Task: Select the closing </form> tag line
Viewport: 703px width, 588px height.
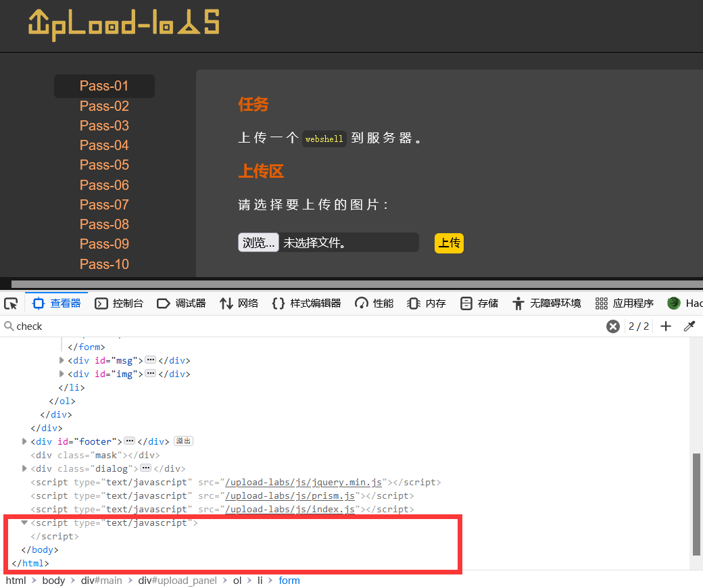Action: [x=86, y=347]
